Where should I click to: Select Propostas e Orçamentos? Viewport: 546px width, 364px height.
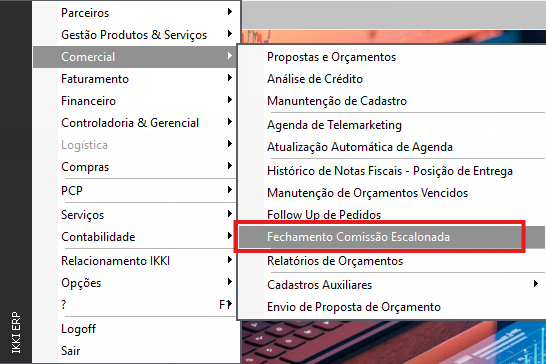[391, 57]
